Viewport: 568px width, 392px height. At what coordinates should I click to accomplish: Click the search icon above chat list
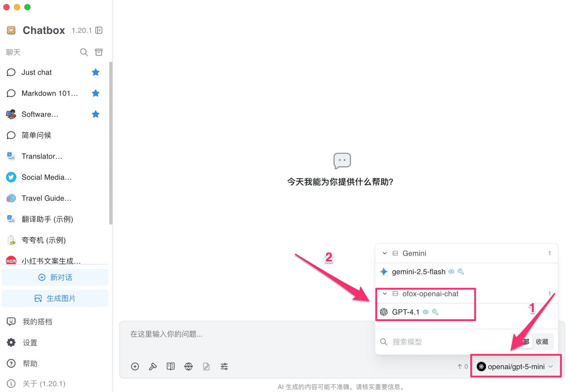tap(84, 52)
